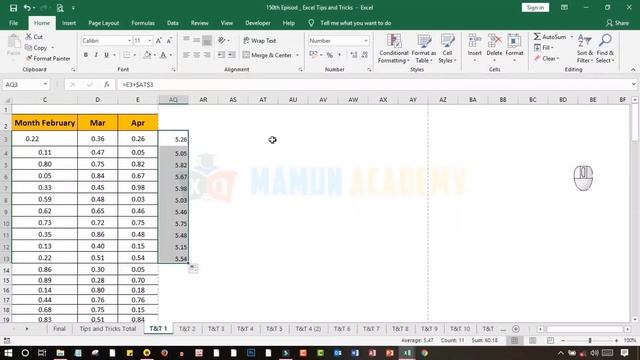Switch to the Data tab
640x360 pixels.
click(x=173, y=23)
